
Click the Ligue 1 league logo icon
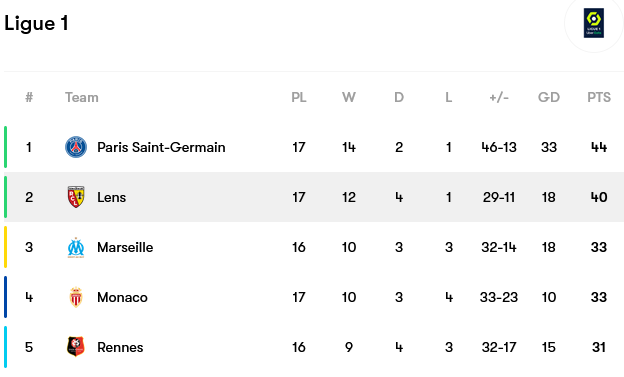(x=593, y=23)
